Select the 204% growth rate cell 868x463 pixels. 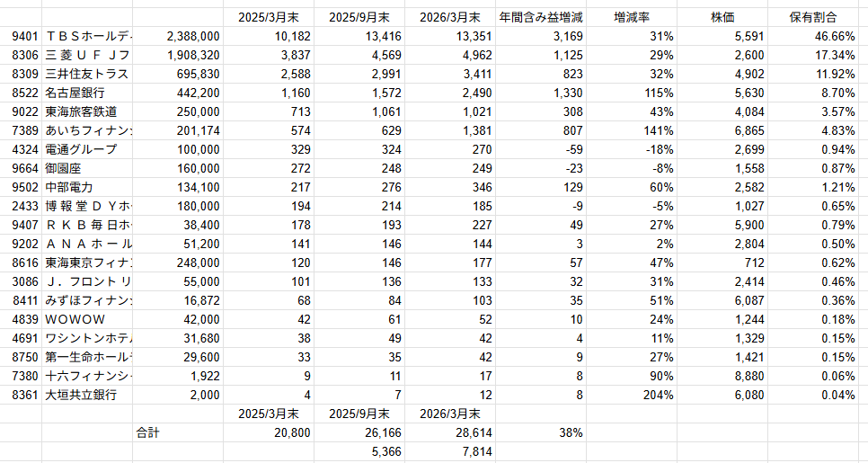click(633, 395)
